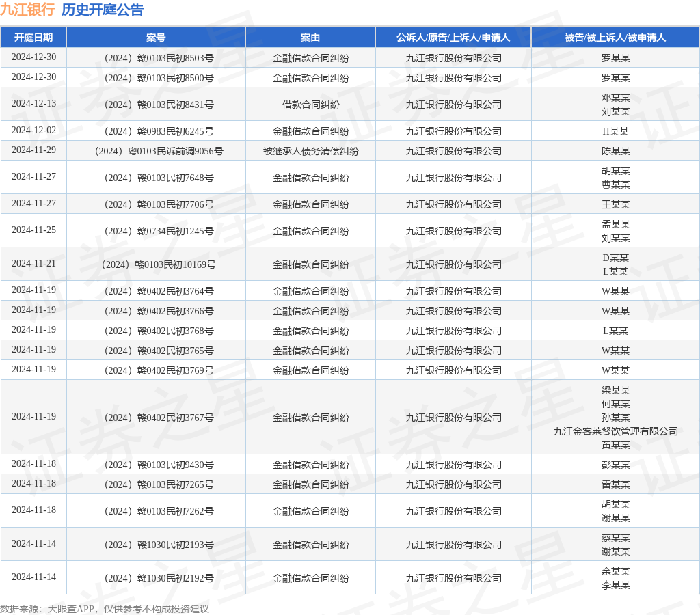Screen dimensions: 700x615
Task: Click the 案由 column header
Action: click(310, 38)
